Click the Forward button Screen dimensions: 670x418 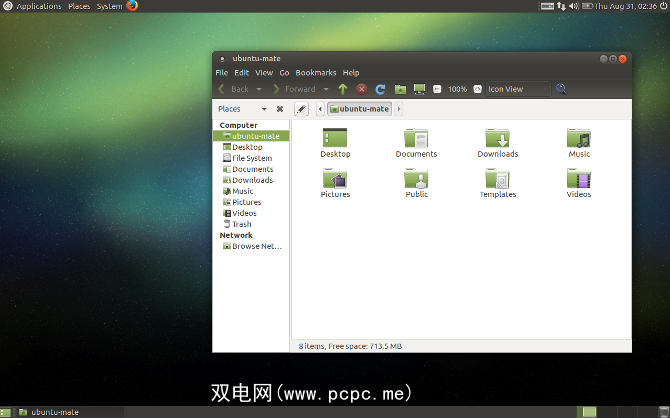point(294,89)
